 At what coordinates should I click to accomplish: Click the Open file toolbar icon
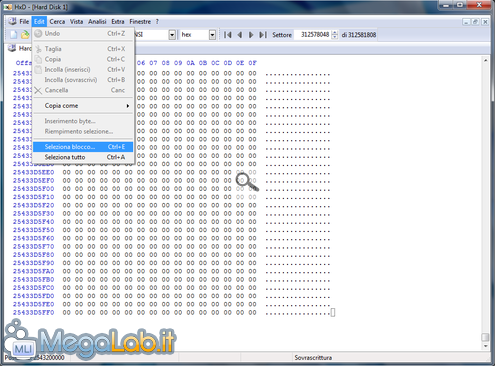[x=25, y=35]
